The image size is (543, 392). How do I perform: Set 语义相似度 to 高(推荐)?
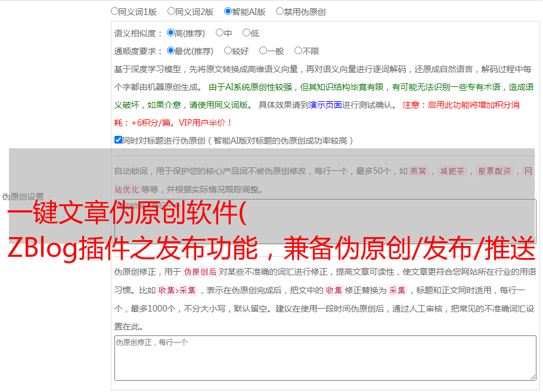pos(170,33)
